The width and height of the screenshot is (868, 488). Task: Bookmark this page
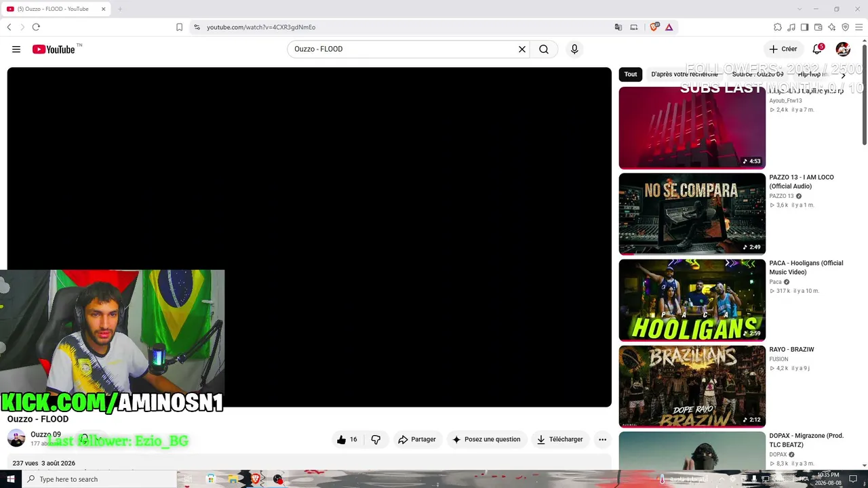179,27
